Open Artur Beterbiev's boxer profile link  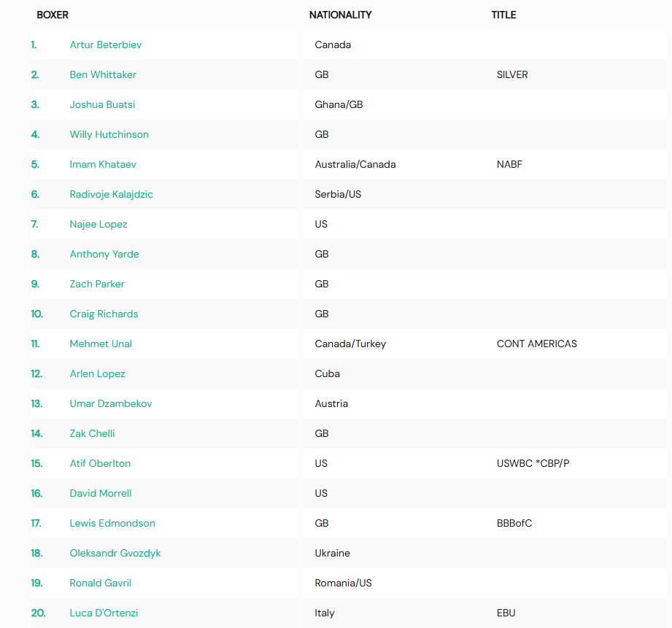[105, 45]
